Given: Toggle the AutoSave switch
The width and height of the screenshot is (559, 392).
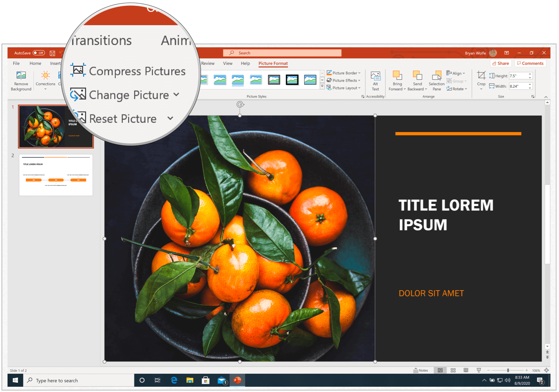Looking at the screenshot, I should coord(39,53).
